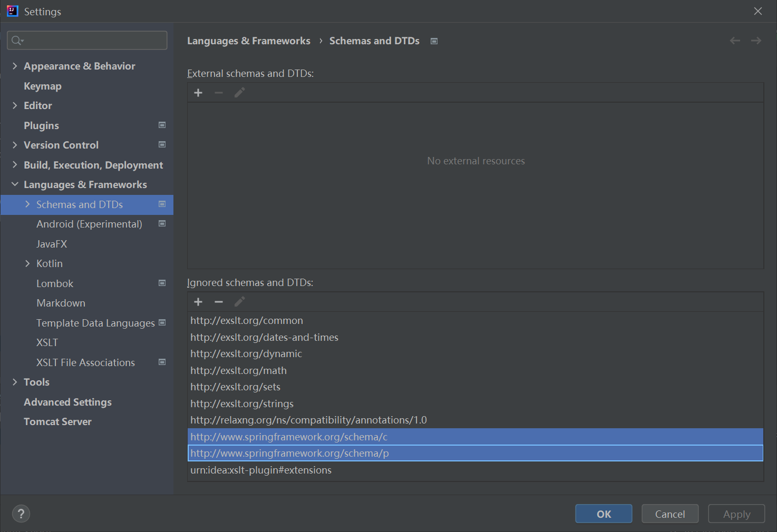Click Languages & Frameworks breadcrumb
The width and height of the screenshot is (777, 532).
(x=249, y=41)
